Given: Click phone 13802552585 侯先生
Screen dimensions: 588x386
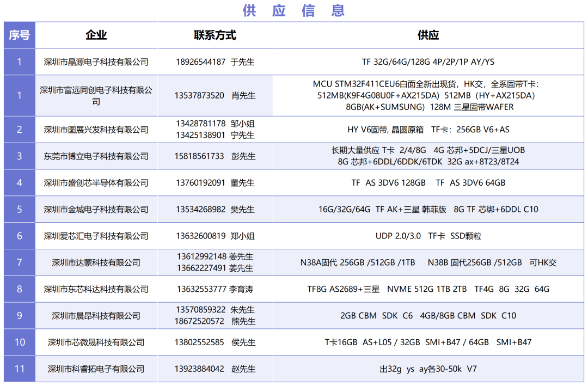Looking at the screenshot, I should pyautogui.click(x=215, y=343).
